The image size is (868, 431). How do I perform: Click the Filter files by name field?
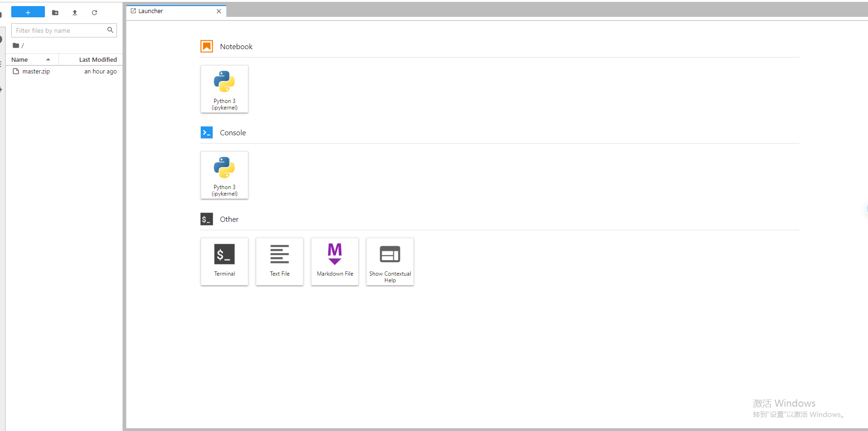click(x=58, y=30)
